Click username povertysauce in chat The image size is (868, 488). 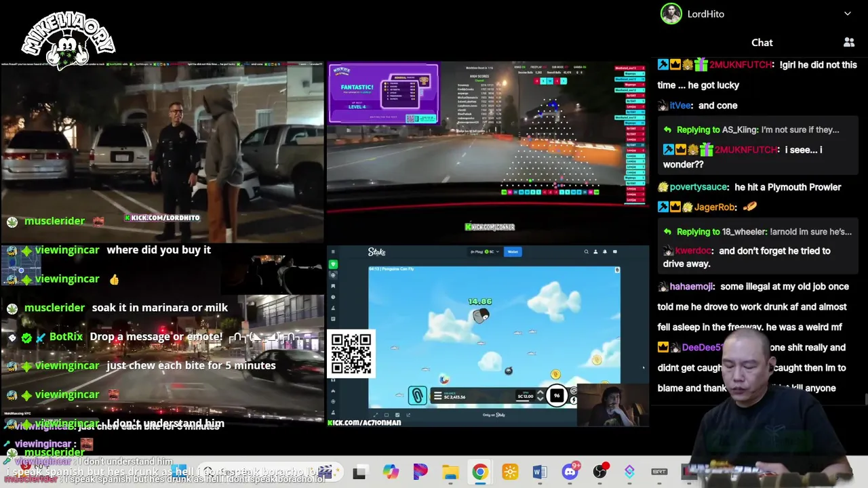pyautogui.click(x=699, y=187)
